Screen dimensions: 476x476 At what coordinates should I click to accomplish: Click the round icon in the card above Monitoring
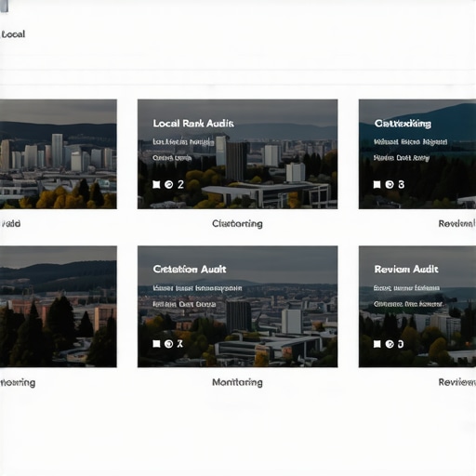tap(168, 344)
